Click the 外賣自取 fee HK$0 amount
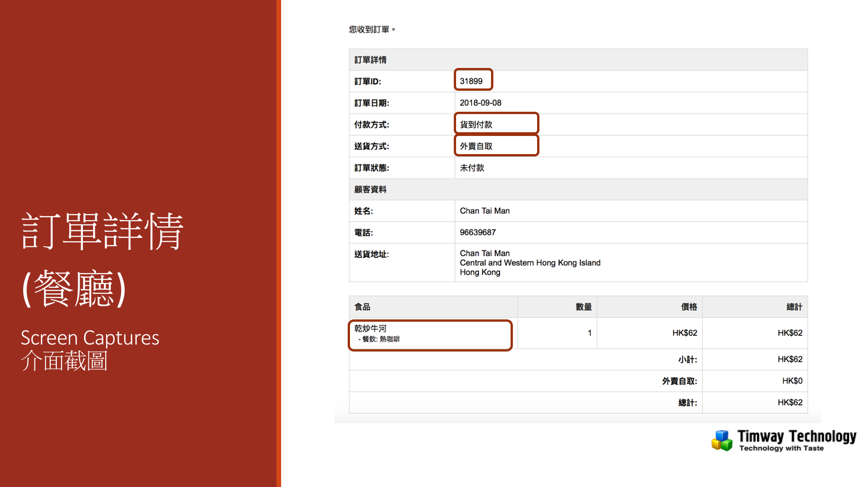Image resolution: width=868 pixels, height=487 pixels. click(792, 381)
